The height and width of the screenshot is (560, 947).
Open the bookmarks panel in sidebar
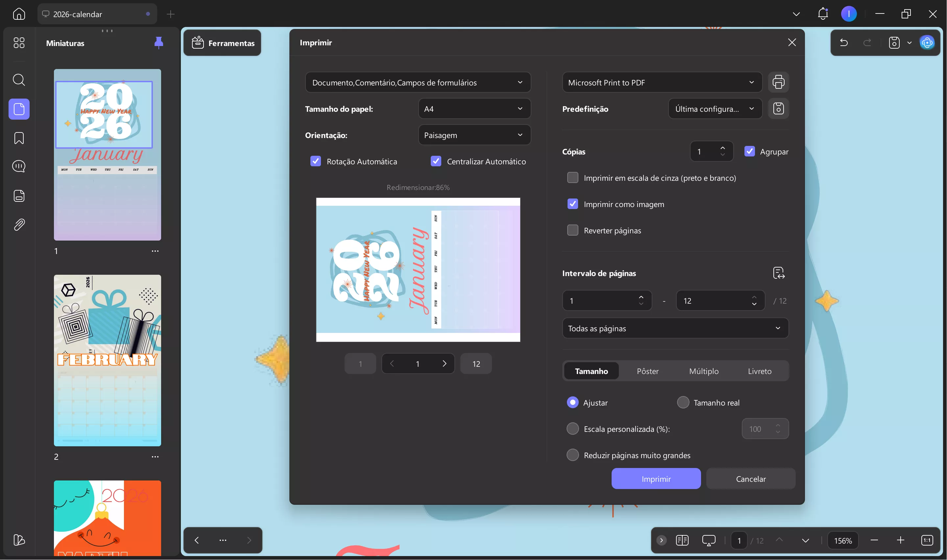(19, 138)
